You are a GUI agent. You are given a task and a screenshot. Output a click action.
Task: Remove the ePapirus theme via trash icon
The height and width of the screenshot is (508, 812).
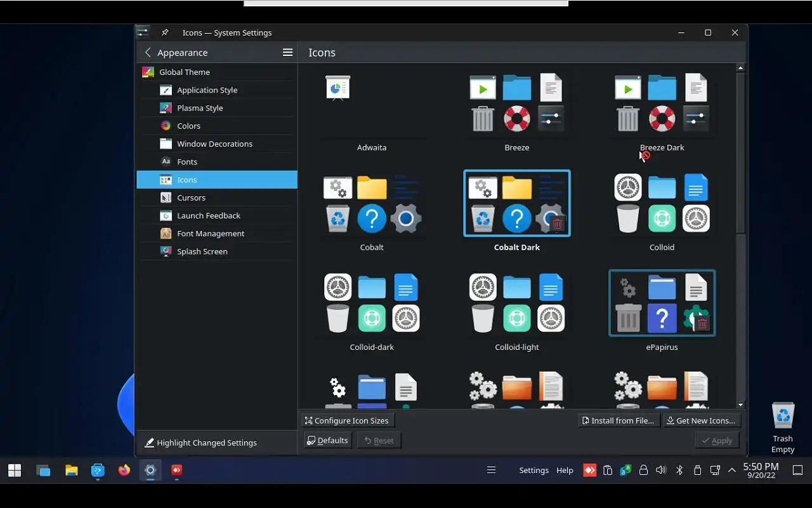[702, 324]
